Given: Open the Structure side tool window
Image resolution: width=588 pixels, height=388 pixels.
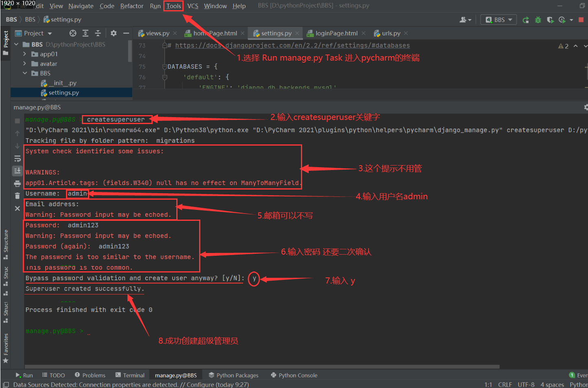Looking at the screenshot, I should tap(6, 244).
